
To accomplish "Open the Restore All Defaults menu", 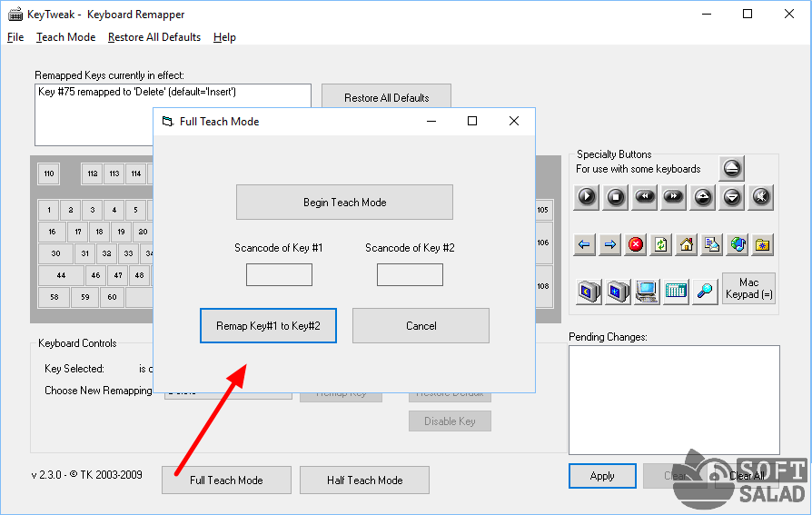I will pyautogui.click(x=153, y=37).
